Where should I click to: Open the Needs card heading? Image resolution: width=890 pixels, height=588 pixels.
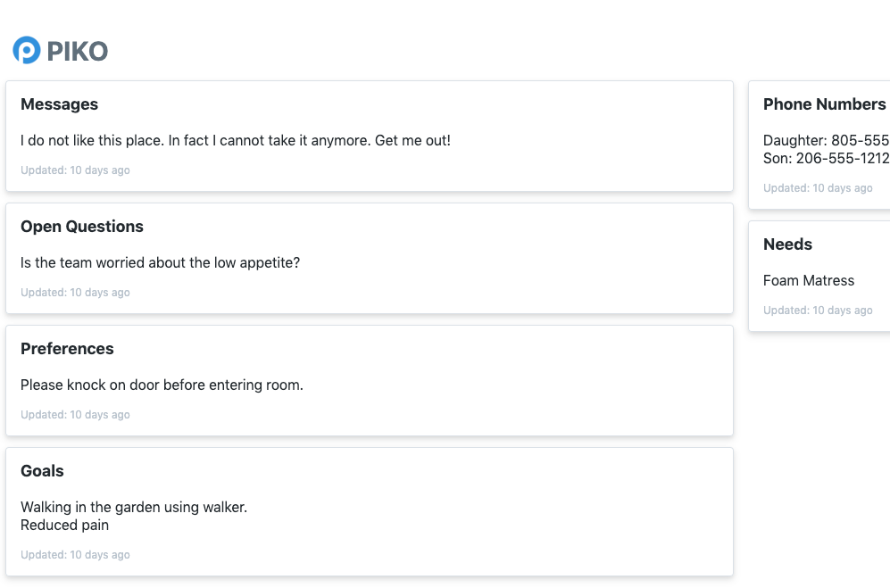(x=787, y=244)
